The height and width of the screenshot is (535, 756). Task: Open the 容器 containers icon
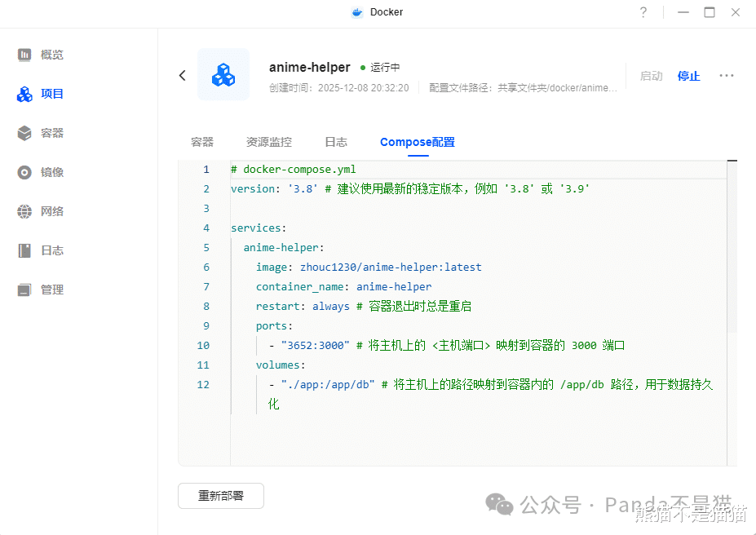pyautogui.click(x=24, y=133)
